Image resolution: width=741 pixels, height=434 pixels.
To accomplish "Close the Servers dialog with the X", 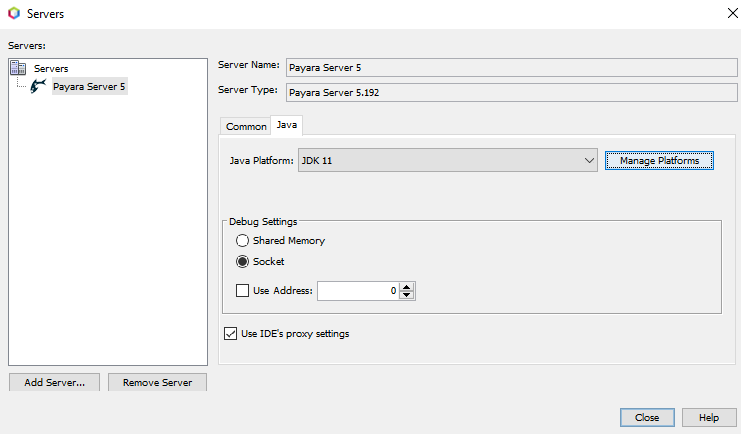I will click(x=732, y=13).
